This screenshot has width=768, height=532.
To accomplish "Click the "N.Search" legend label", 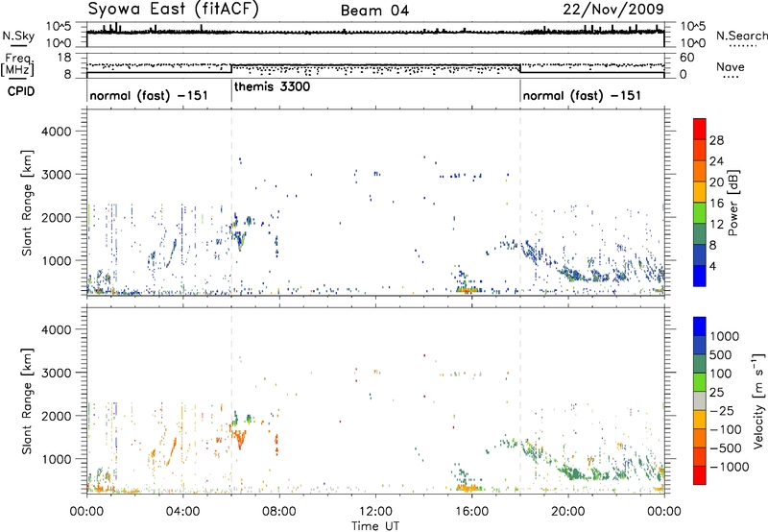I will [741, 36].
